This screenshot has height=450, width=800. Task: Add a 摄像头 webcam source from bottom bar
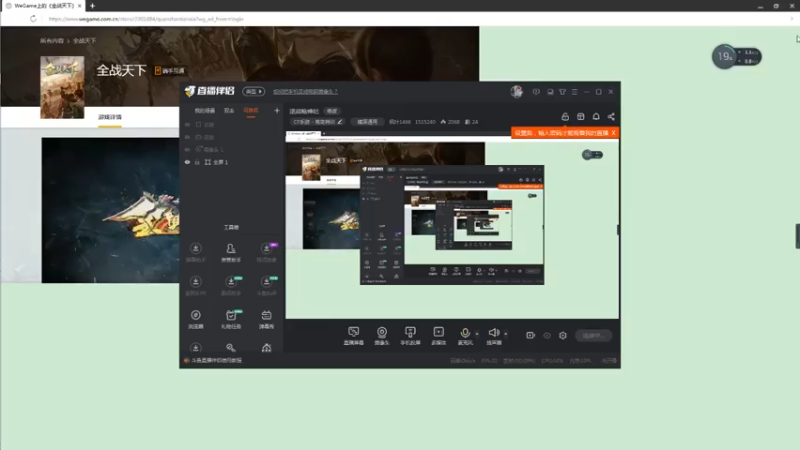tap(382, 336)
